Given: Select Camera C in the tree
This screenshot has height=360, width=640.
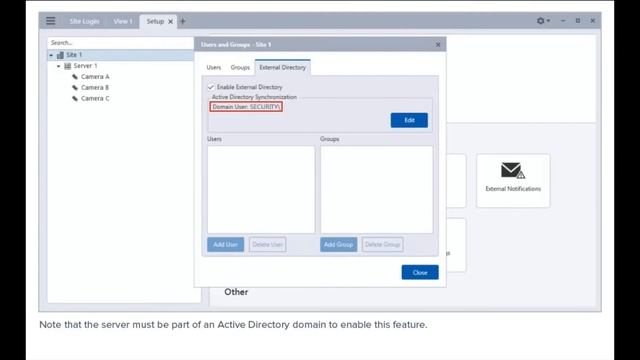Looking at the screenshot, I should coord(95,98).
